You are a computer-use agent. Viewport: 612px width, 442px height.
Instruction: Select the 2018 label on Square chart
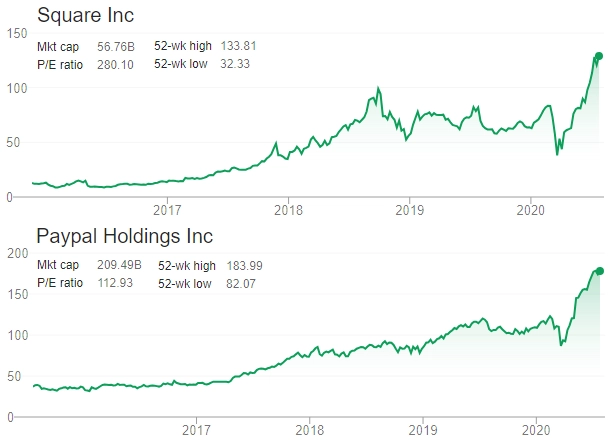[288, 210]
